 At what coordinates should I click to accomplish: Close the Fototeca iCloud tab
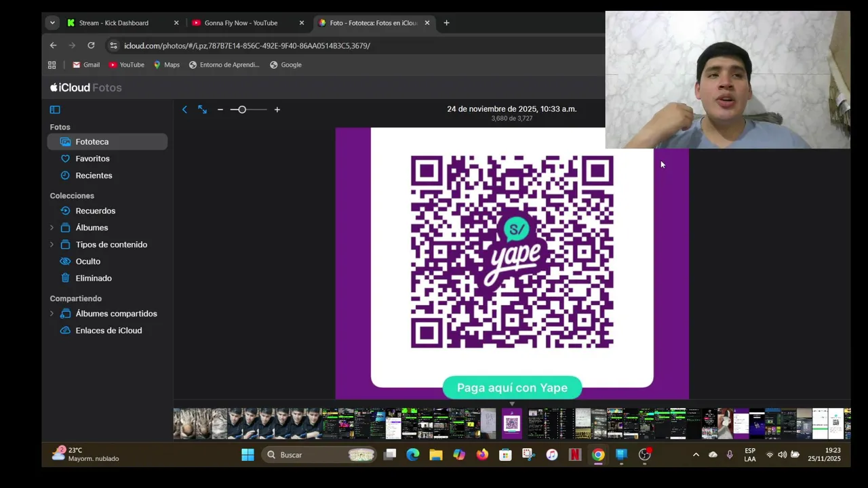click(427, 23)
